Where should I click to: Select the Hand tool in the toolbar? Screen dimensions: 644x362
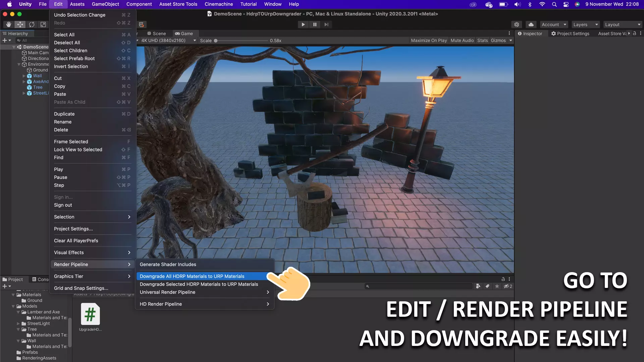(9, 24)
